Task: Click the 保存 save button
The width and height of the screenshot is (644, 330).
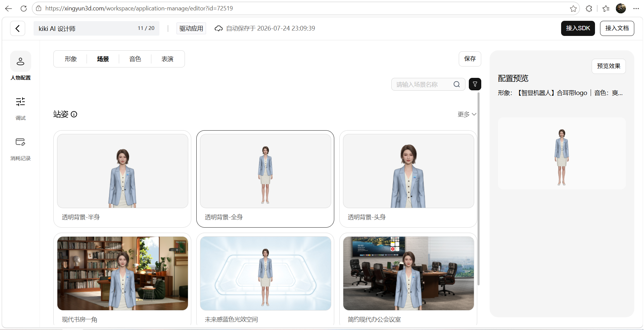Action: coord(470,59)
